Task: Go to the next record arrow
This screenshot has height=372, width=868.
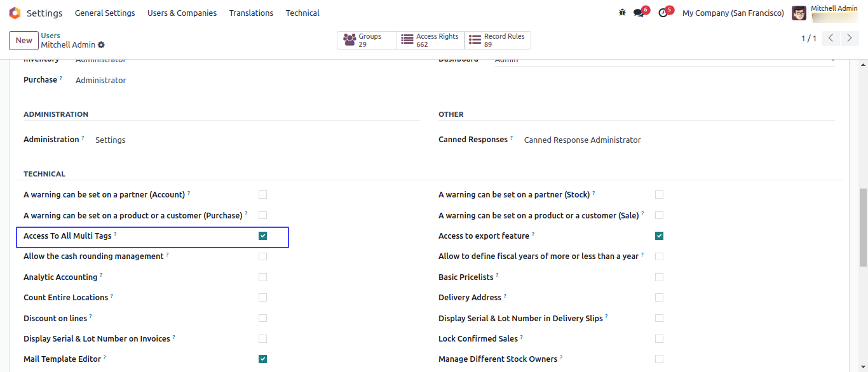Action: click(x=850, y=38)
